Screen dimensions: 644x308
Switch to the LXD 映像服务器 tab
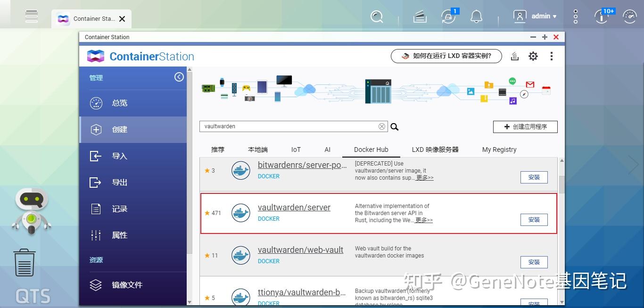[x=435, y=150]
